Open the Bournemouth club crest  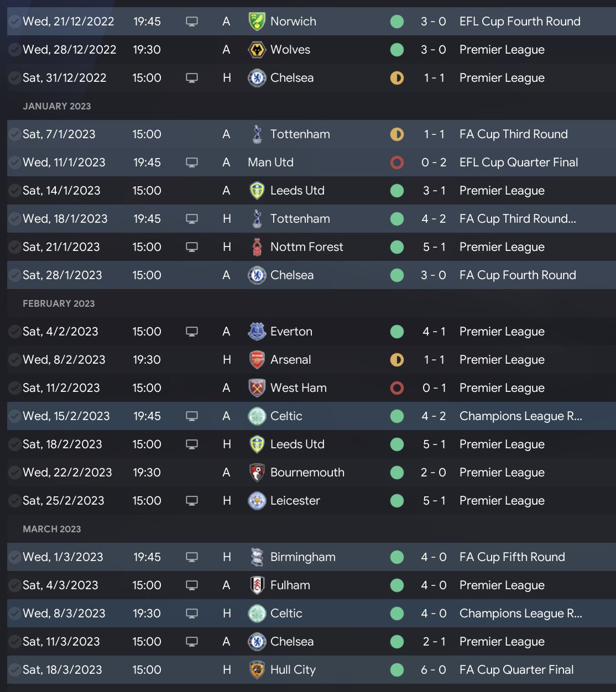[257, 473]
